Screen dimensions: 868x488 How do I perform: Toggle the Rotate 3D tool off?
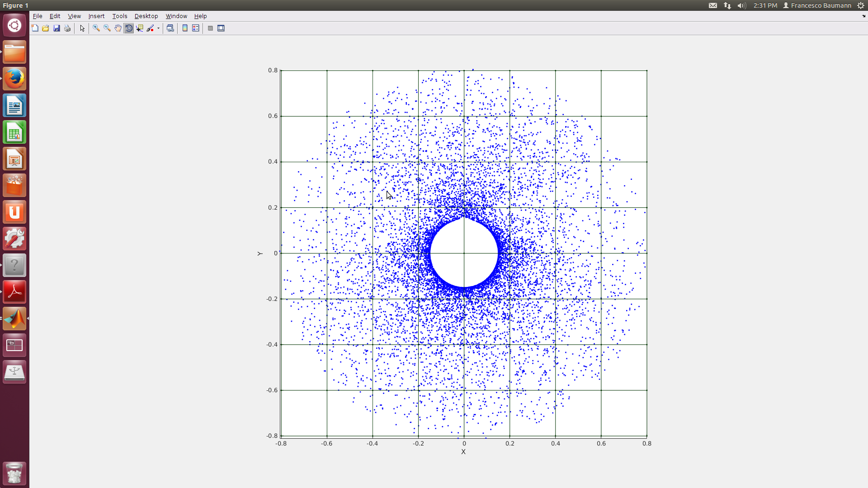129,28
